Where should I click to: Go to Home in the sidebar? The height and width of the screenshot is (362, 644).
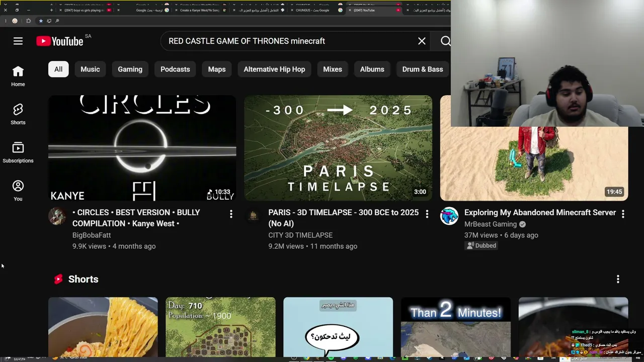point(18,76)
